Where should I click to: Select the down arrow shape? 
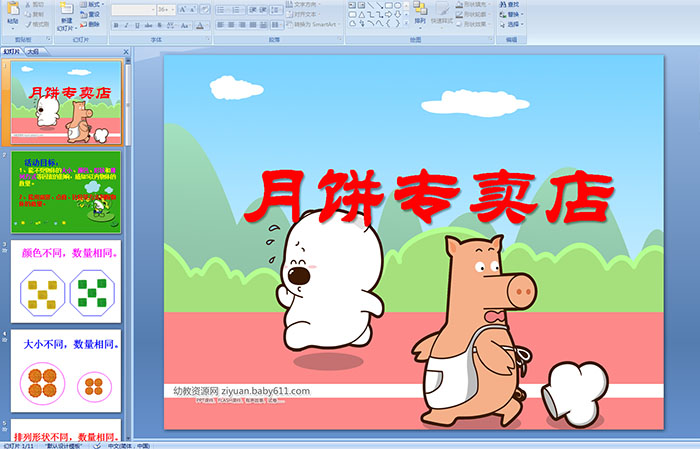click(x=397, y=15)
